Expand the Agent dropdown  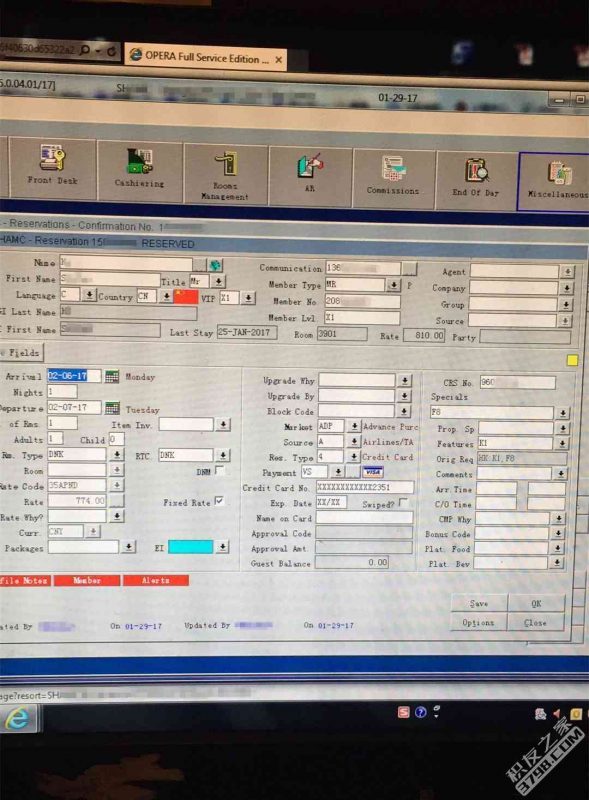567,272
